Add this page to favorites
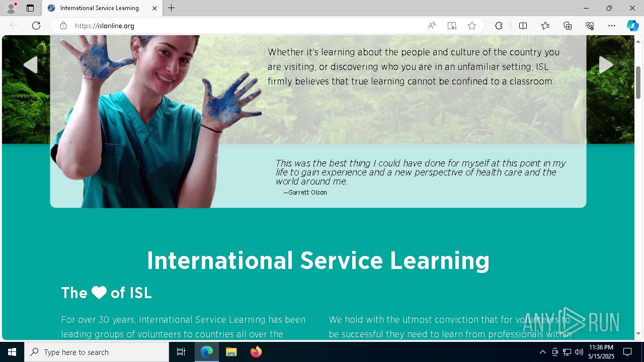The image size is (644, 362). pos(472,26)
